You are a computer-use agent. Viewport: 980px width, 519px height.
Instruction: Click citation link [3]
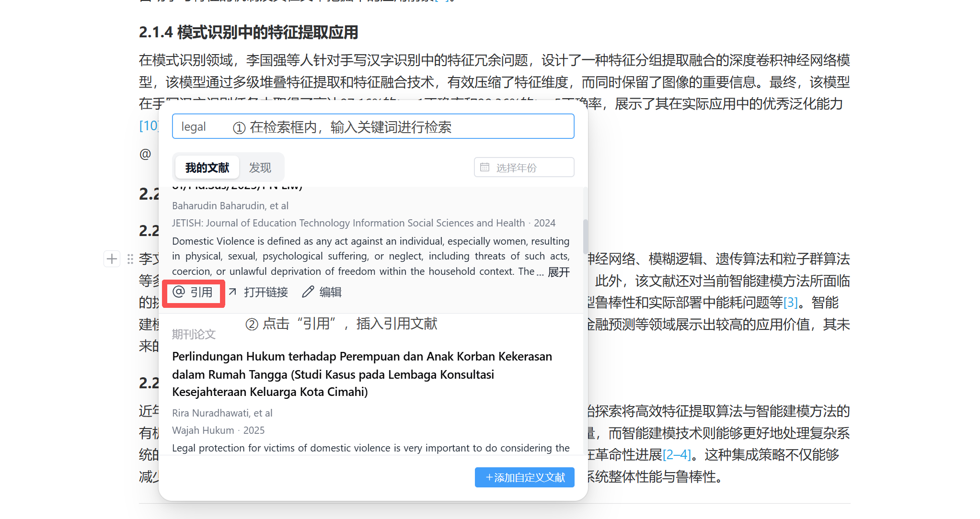point(791,303)
